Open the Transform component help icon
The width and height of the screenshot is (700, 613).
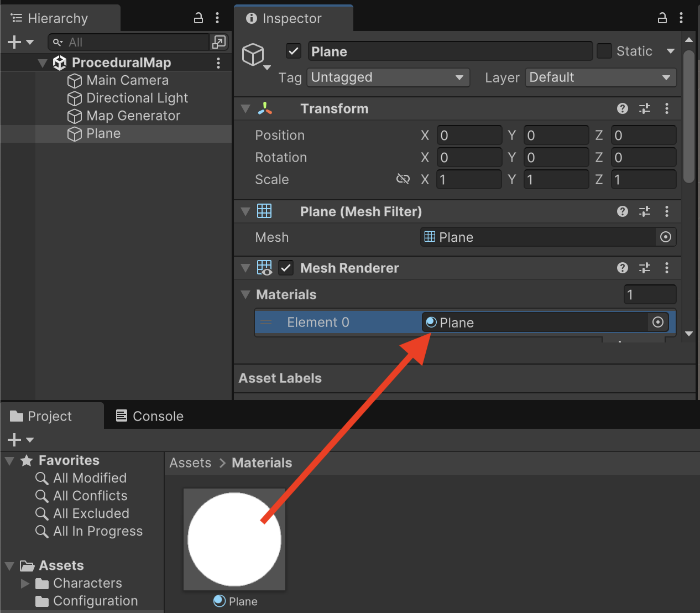point(622,108)
